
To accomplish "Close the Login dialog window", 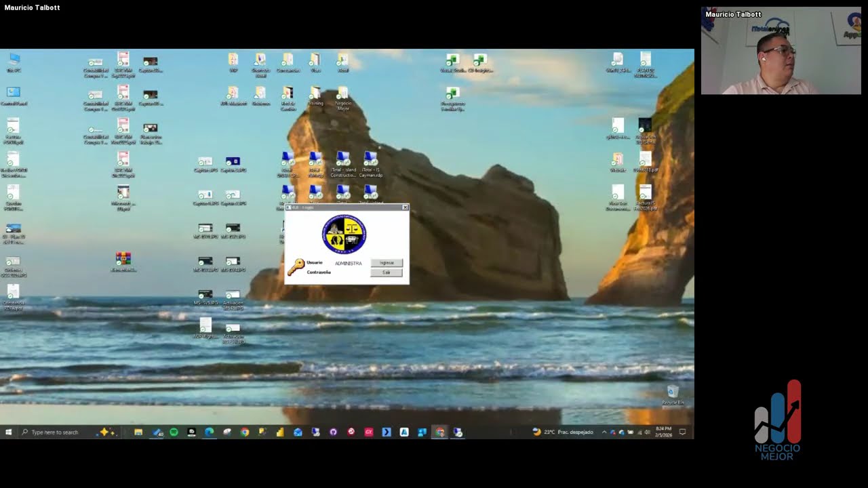I will [405, 207].
